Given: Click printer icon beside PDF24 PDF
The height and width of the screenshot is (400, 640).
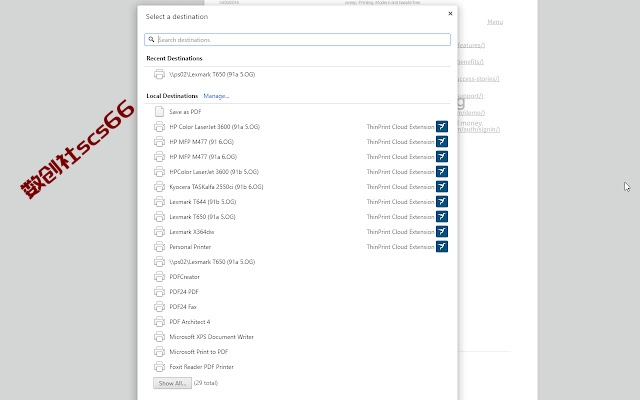Looking at the screenshot, I should click(159, 292).
